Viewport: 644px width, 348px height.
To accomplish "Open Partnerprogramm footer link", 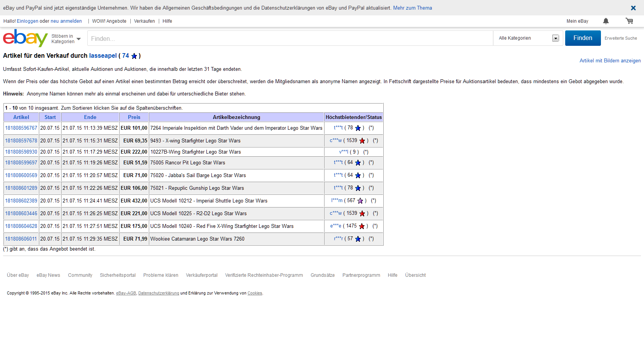I will [361, 275].
